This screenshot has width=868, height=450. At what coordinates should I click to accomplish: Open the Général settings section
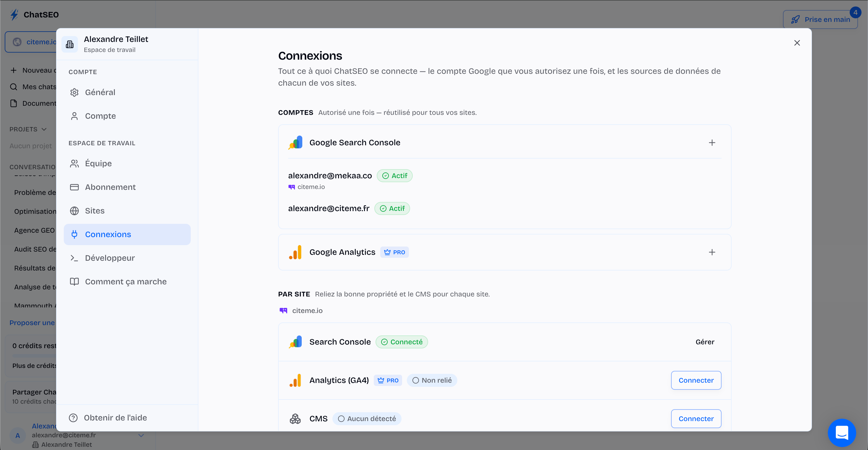[127, 92]
